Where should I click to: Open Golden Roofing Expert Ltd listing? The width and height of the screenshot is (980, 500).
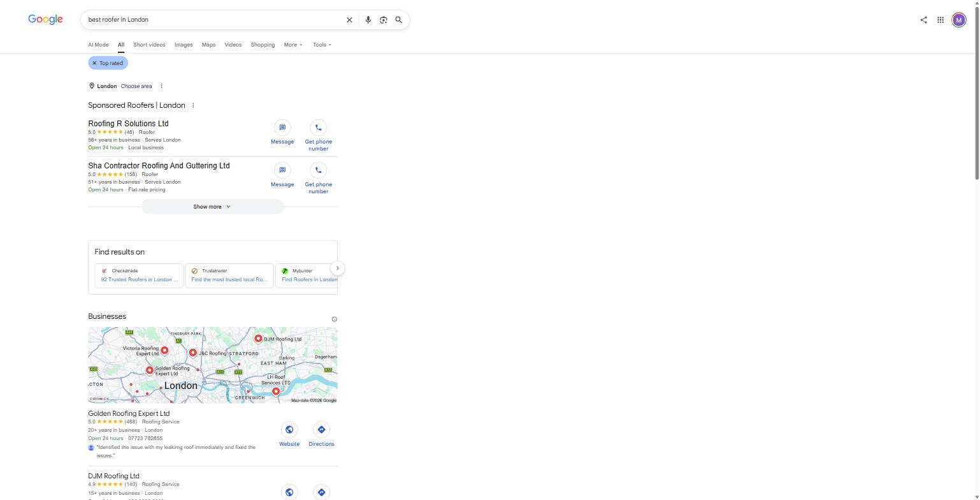tap(129, 413)
